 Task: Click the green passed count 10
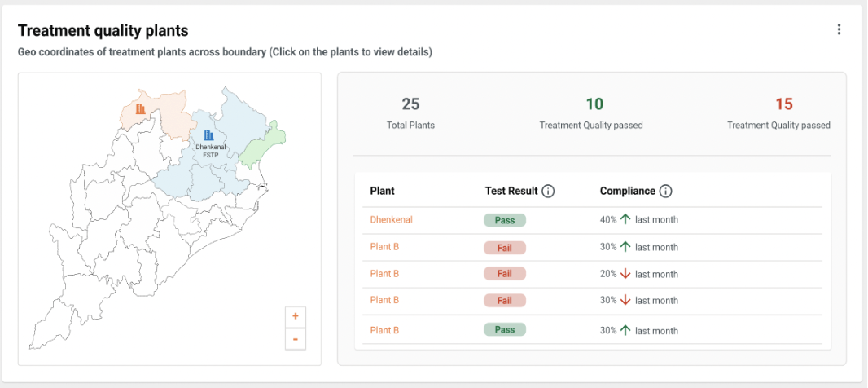[594, 104]
